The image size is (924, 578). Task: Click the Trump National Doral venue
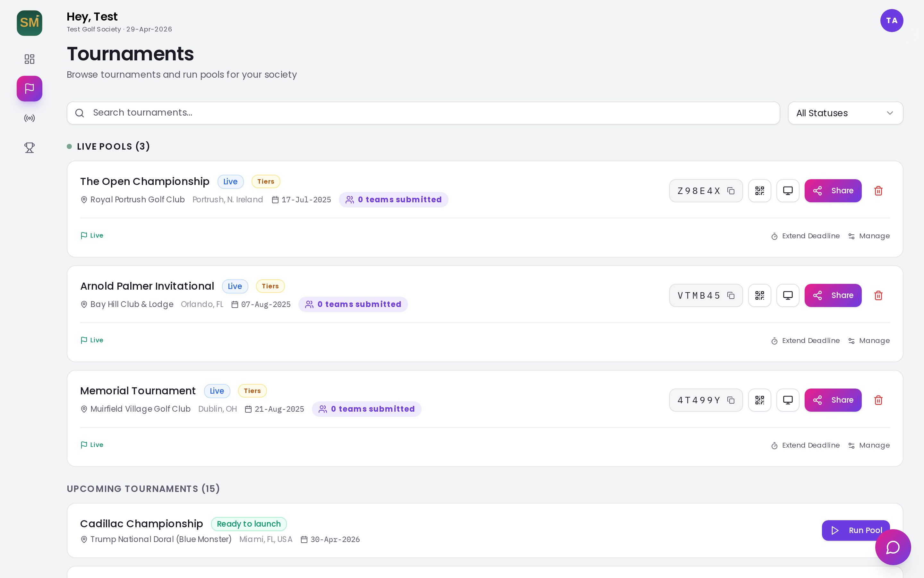161,539
